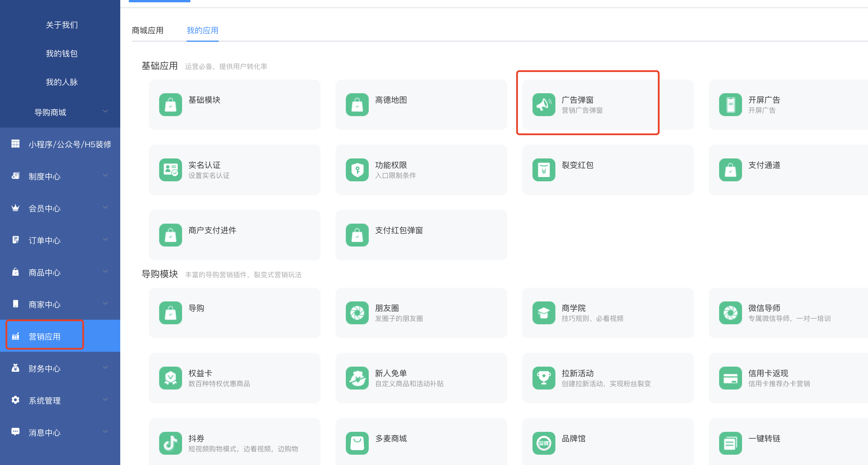Viewport: 868px width, 465px height.
Task: Click the 功能权限 shield icon
Action: point(357,170)
